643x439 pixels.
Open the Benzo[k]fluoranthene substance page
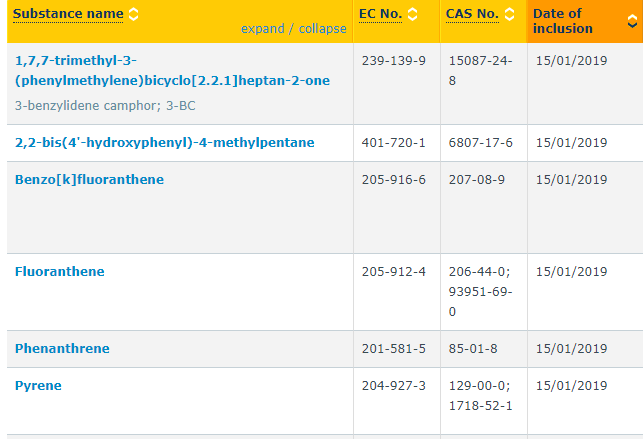coord(89,180)
